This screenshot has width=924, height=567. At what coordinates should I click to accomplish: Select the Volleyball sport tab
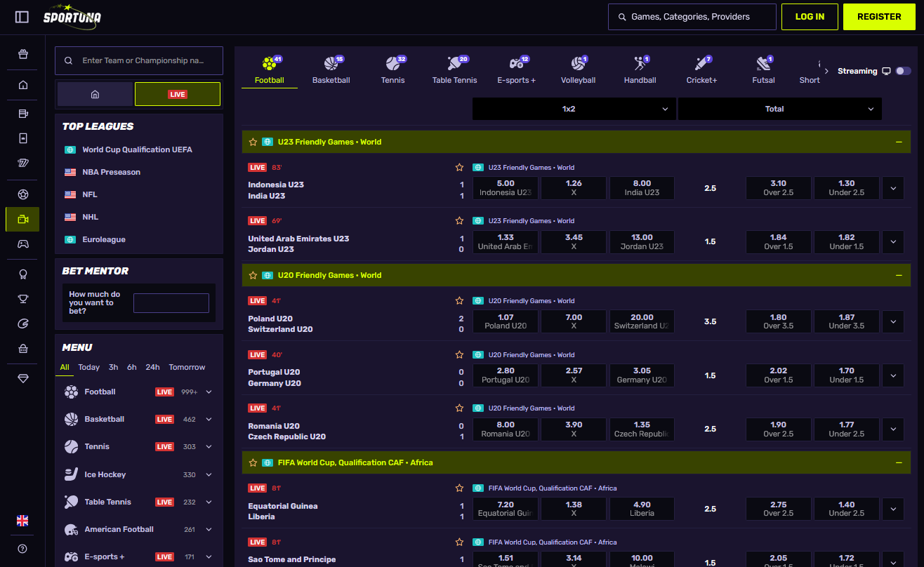579,70
